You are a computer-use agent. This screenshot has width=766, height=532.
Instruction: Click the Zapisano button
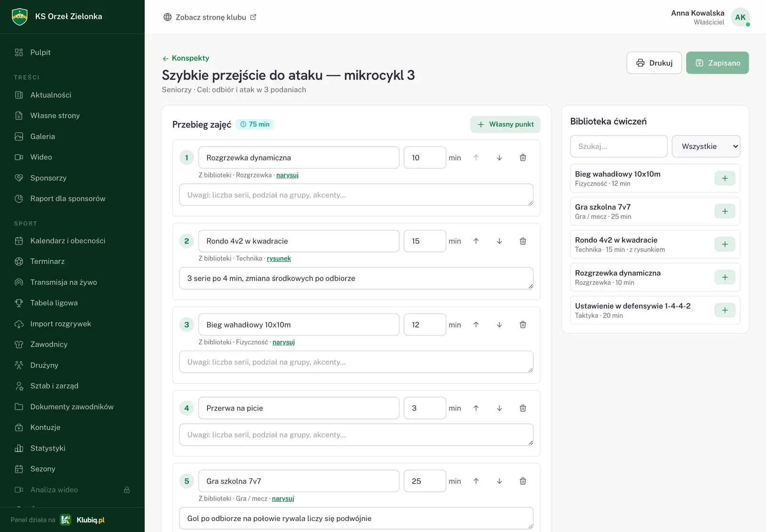(x=717, y=63)
